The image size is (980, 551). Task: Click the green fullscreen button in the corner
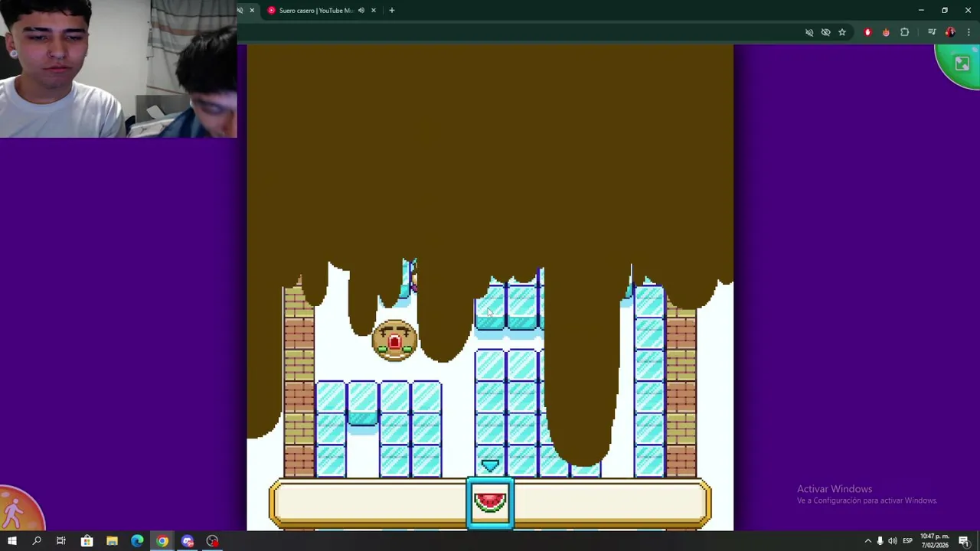point(961,64)
